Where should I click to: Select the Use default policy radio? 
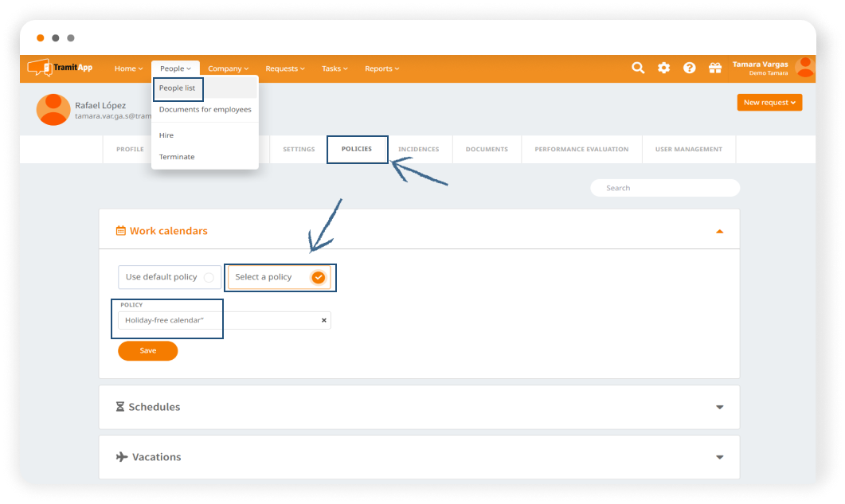[x=209, y=277]
